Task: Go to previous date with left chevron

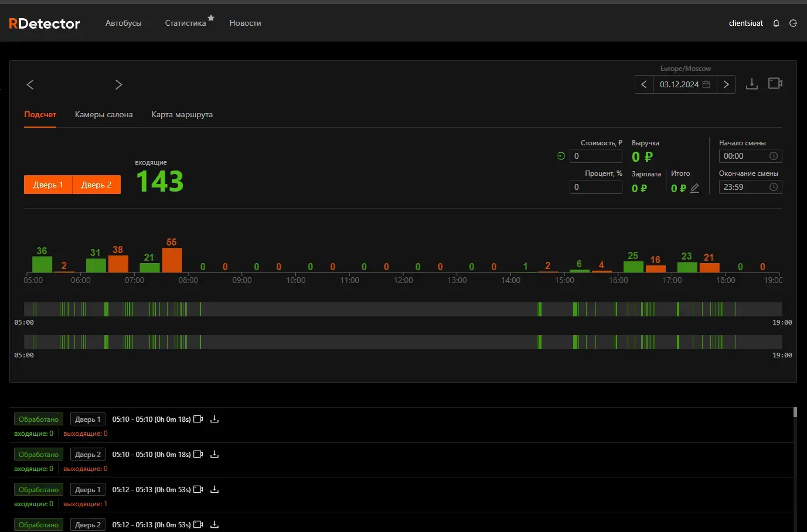Action: pos(644,84)
